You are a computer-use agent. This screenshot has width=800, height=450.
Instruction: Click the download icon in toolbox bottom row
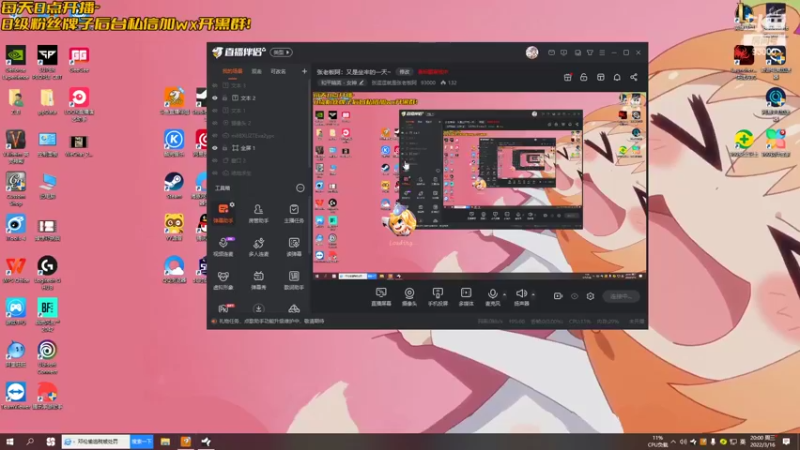coord(258,309)
